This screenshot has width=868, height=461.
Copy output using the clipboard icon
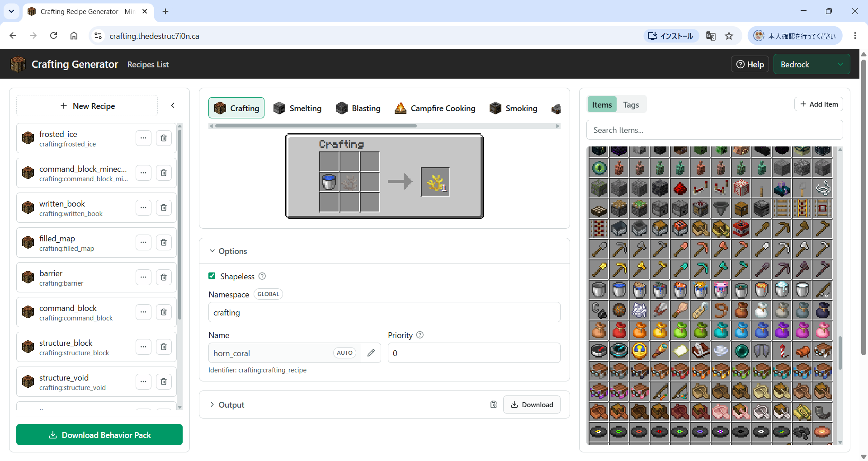click(x=494, y=405)
